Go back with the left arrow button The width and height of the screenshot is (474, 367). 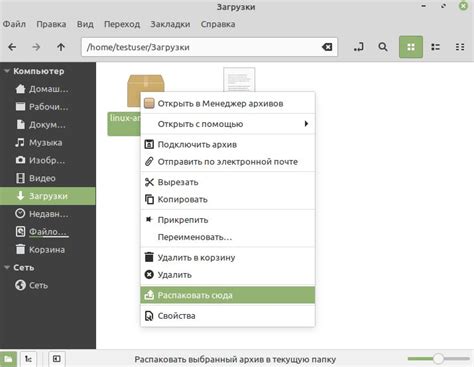point(12,47)
